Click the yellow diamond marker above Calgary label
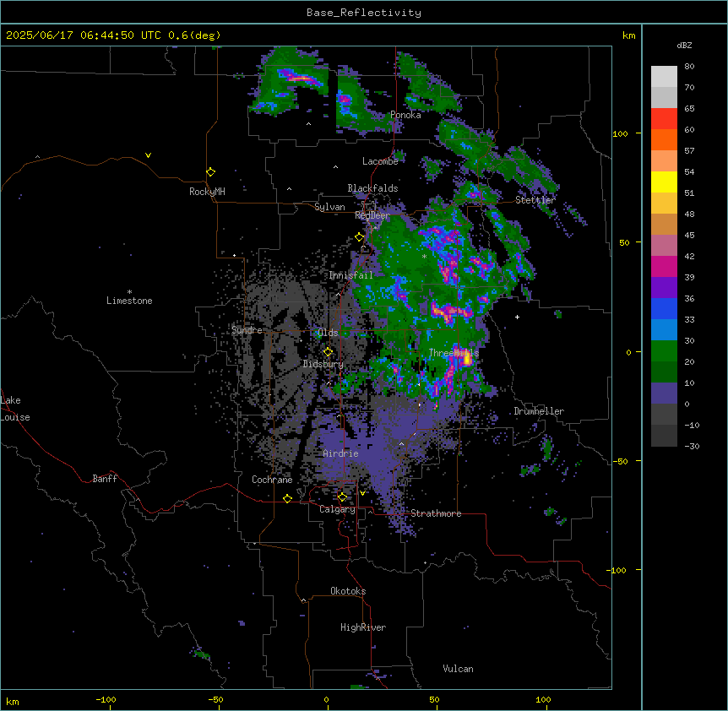 pyautogui.click(x=342, y=497)
